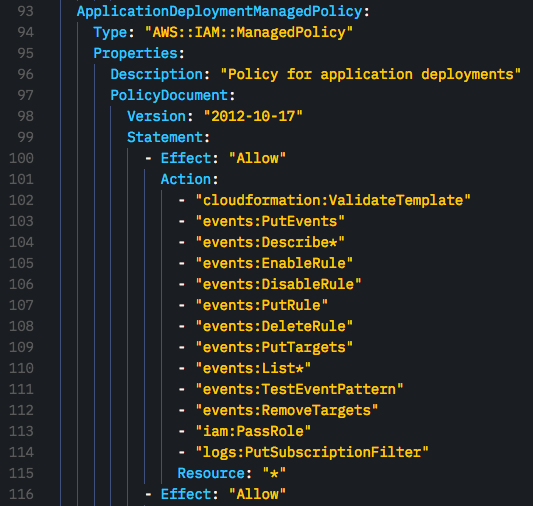Click the ApplicationDeploymentManagedPolicy key on line 93

[219, 12]
